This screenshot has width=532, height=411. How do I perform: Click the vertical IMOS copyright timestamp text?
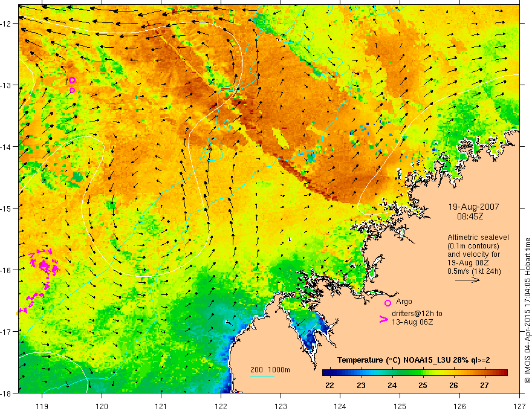coord(528,311)
